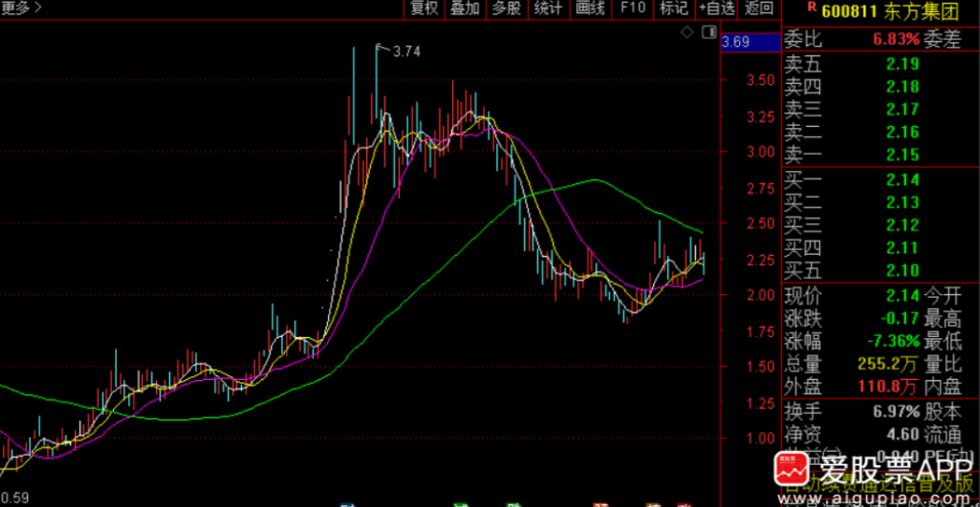
Task: Toggle the side panel square icon
Action: point(709,32)
